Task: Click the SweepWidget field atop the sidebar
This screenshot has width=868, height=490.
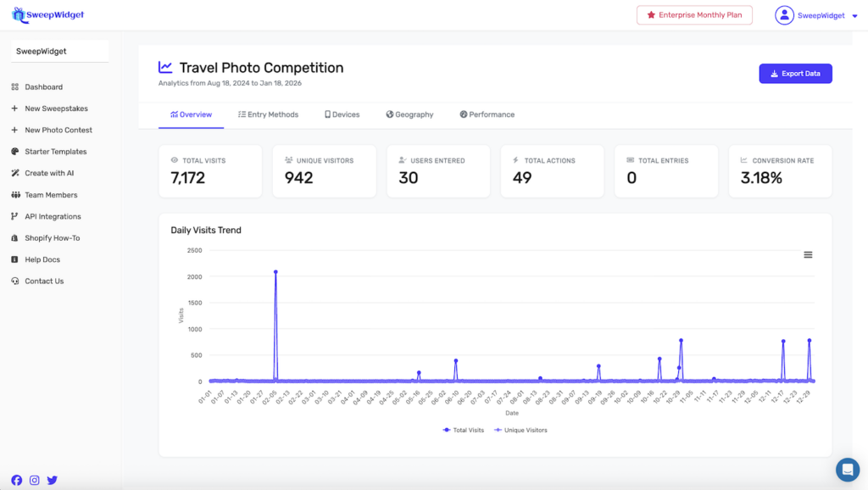Action: pos(59,51)
